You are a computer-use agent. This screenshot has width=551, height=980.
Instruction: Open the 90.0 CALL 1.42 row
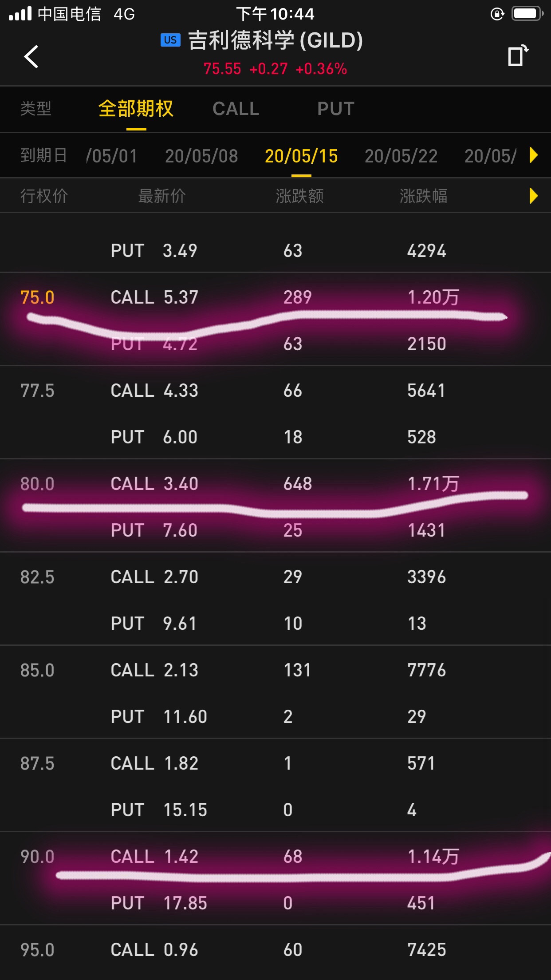pos(275,856)
